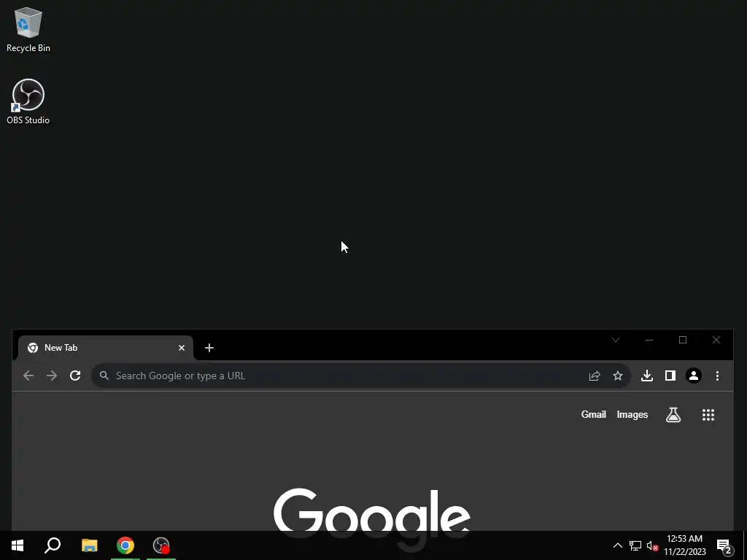The image size is (747, 560).
Task: Open the Google apps grid
Action: point(708,415)
